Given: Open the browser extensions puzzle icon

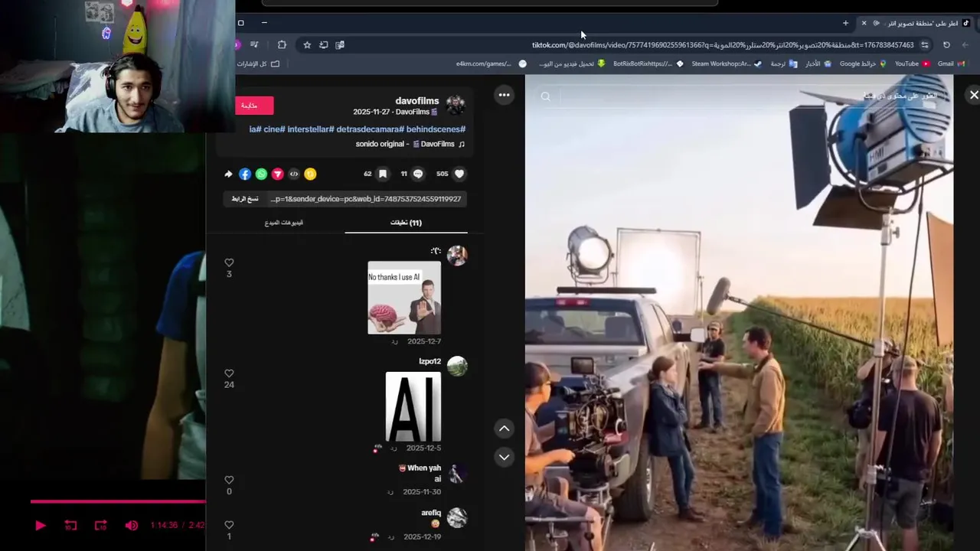Looking at the screenshot, I should click(x=282, y=44).
